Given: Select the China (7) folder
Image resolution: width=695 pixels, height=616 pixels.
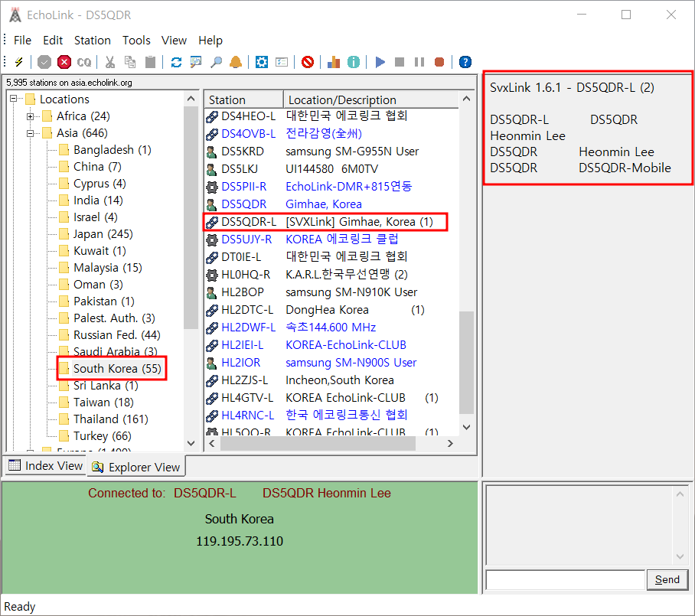Looking at the screenshot, I should pyautogui.click(x=97, y=167).
